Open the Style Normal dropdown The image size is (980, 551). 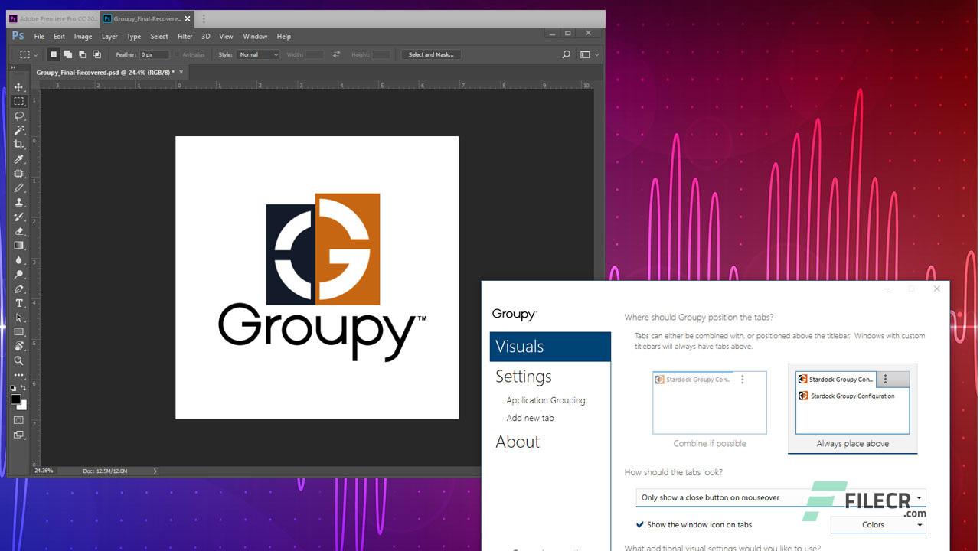coord(258,54)
